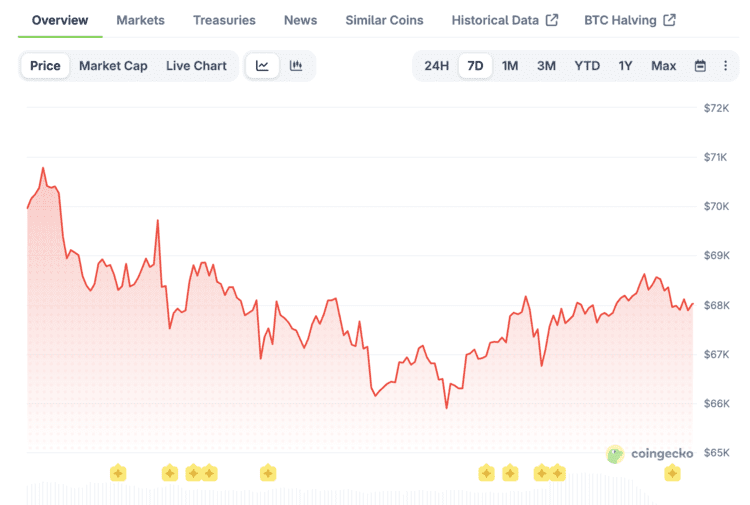The width and height of the screenshot is (750, 505).
Task: Open the Markets tab
Action: (140, 20)
